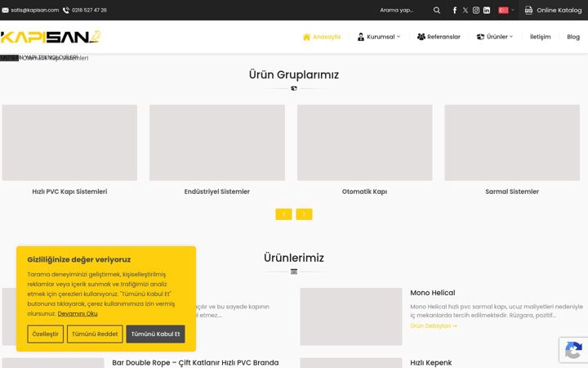Open the Otomatik Kapı thumbnail
This screenshot has height=368, width=588.
[x=365, y=142]
